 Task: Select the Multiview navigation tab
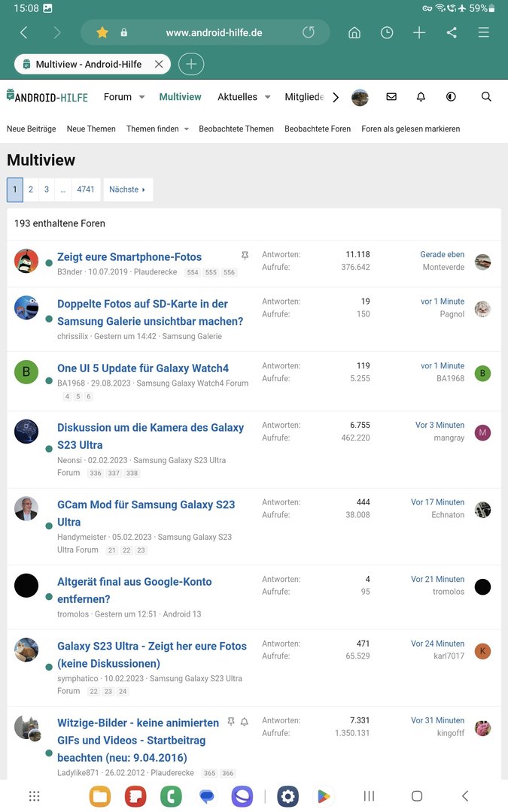click(180, 97)
